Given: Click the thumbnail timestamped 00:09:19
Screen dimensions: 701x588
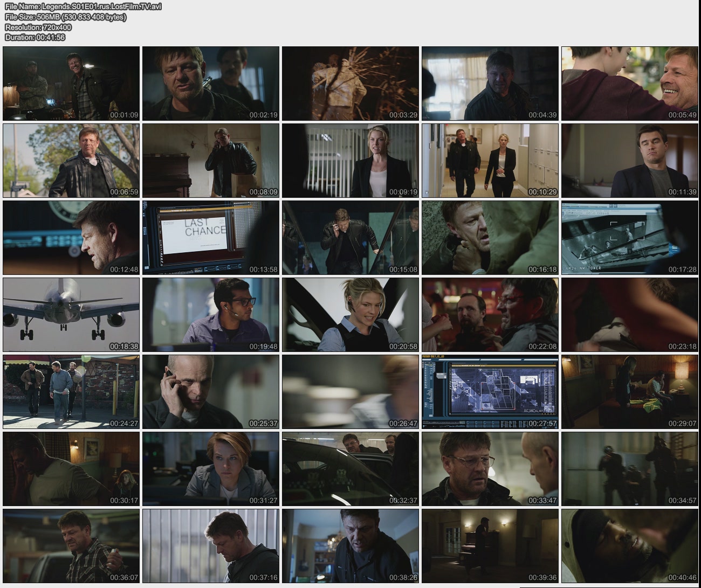Looking at the screenshot, I should tap(350, 161).
